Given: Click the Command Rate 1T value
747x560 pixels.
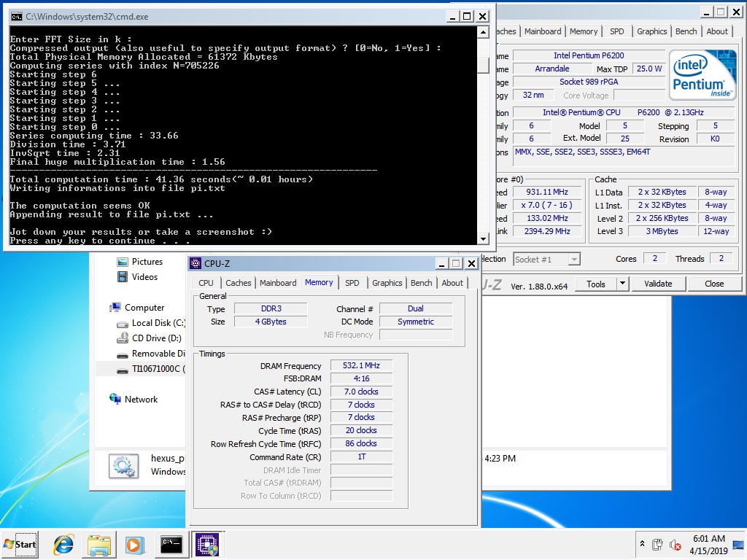Looking at the screenshot, I should pos(361,456).
